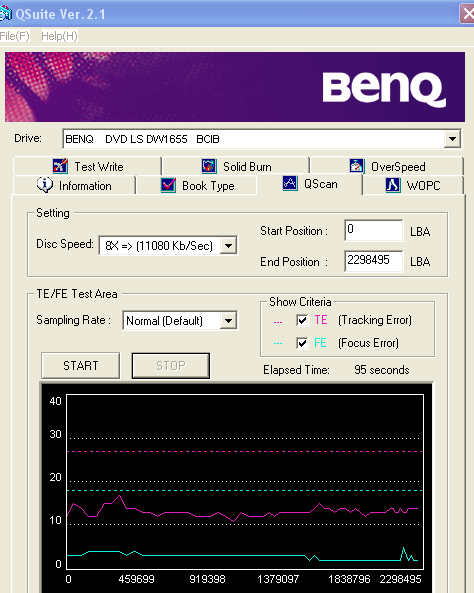Open the Sampling Rate dropdown
The height and width of the screenshot is (593, 474).
[228, 321]
